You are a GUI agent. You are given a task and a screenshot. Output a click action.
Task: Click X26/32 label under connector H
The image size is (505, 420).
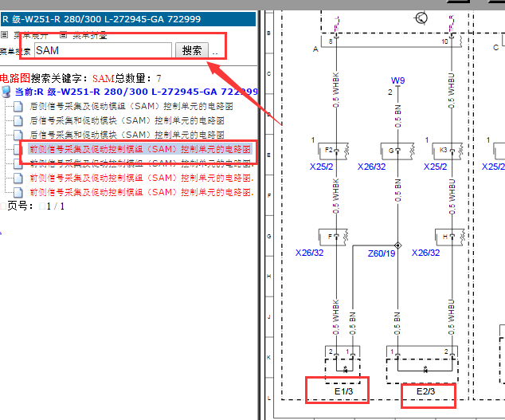click(x=425, y=253)
